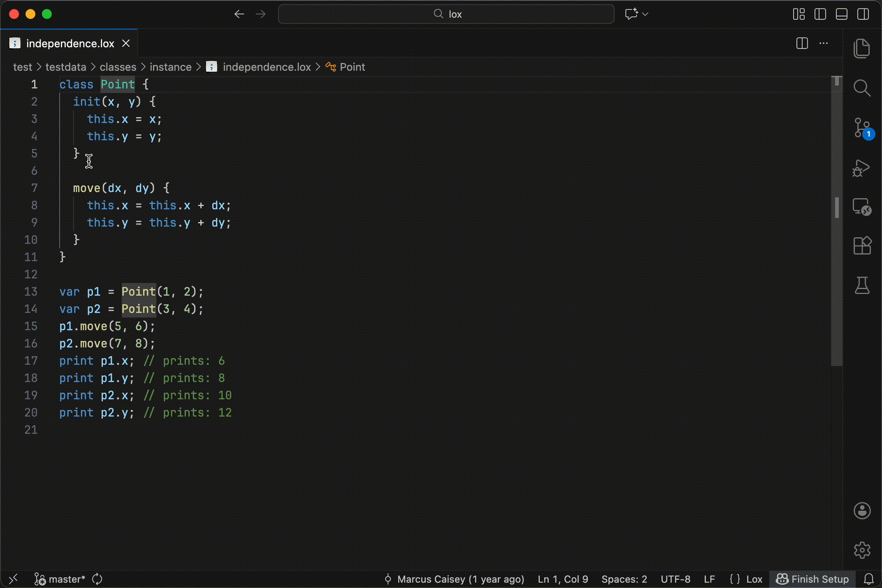Open the Search view icon

point(862,88)
